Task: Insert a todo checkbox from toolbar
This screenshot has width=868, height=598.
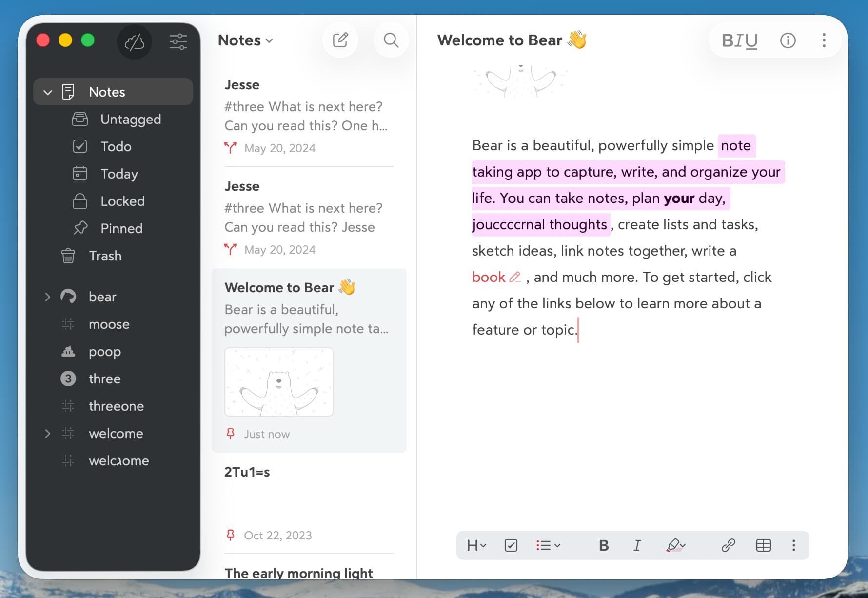Action: [511, 545]
